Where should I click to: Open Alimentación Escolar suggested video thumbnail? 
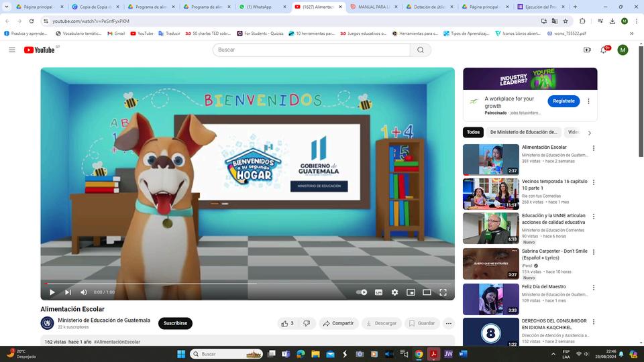491,160
